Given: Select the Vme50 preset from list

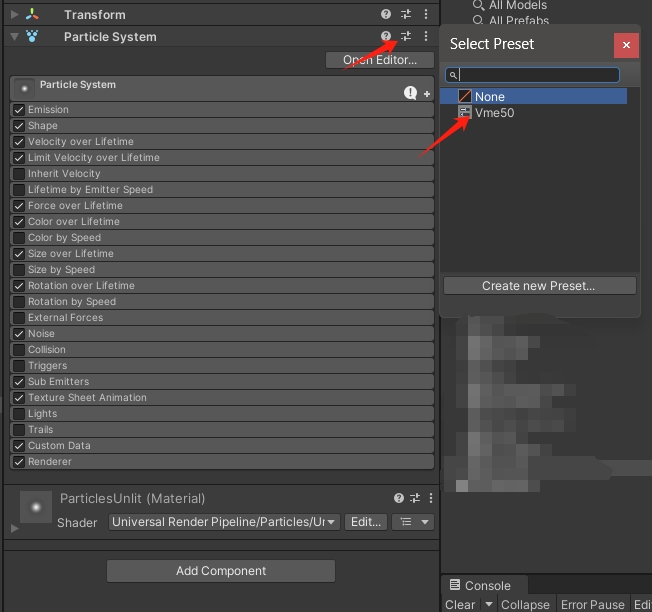Looking at the screenshot, I should pyautogui.click(x=494, y=113).
